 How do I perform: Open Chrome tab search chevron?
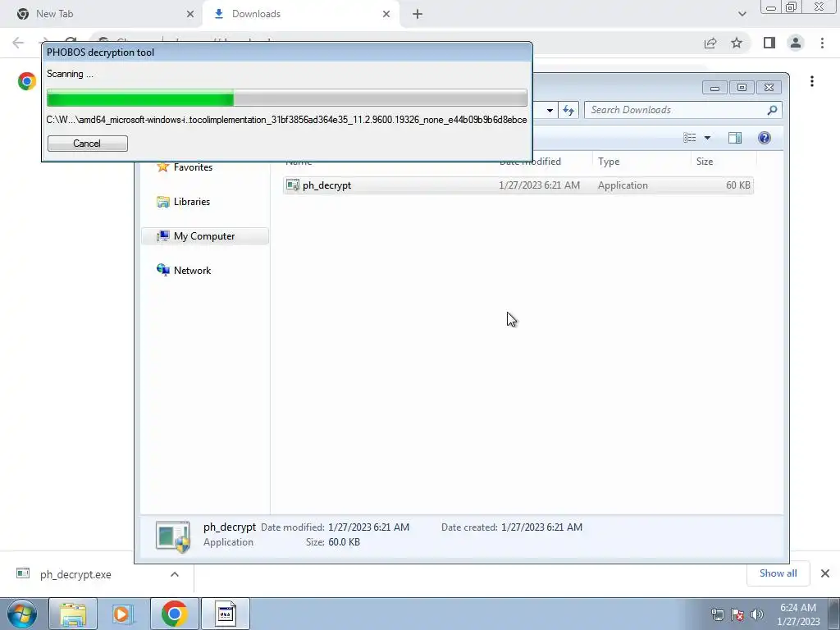tap(742, 14)
